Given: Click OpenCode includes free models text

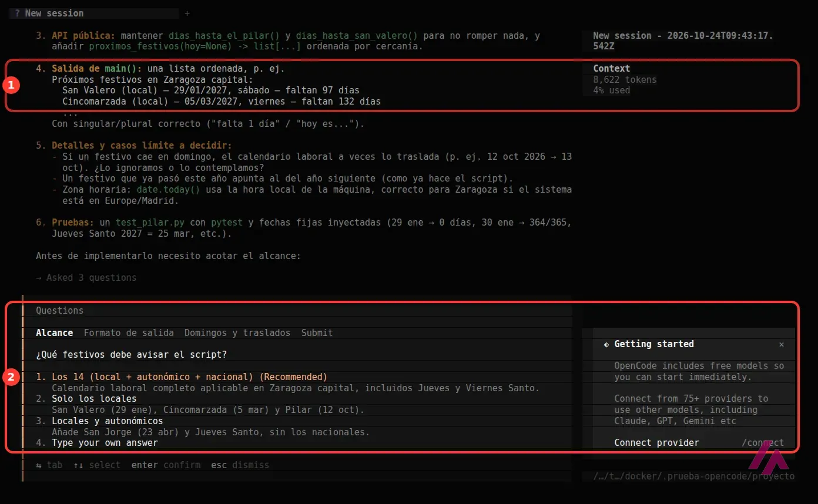Looking at the screenshot, I should click(699, 371).
